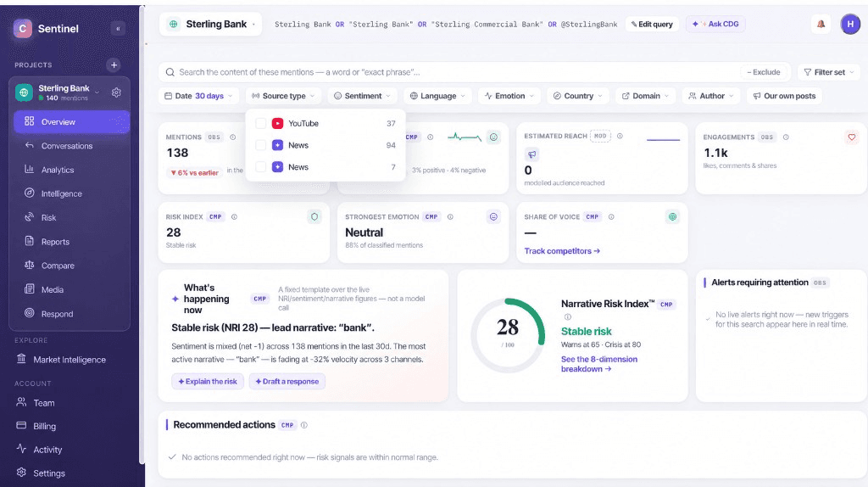The width and height of the screenshot is (868, 487).
Task: Click the Narrative Risk gauge showing 28
Action: [x=508, y=335]
